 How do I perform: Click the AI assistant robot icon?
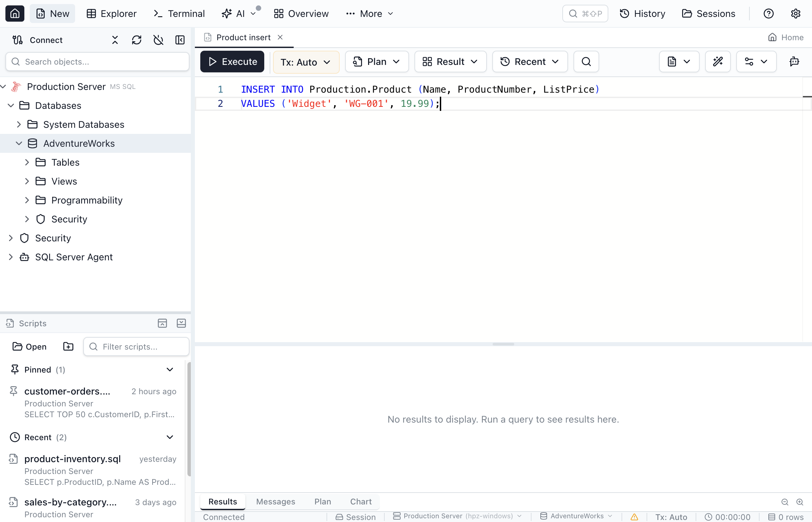click(x=794, y=62)
